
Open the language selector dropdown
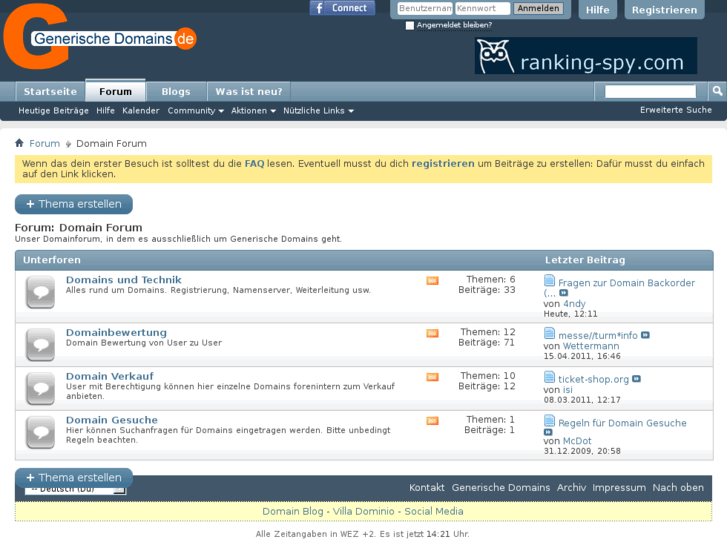click(x=76, y=490)
